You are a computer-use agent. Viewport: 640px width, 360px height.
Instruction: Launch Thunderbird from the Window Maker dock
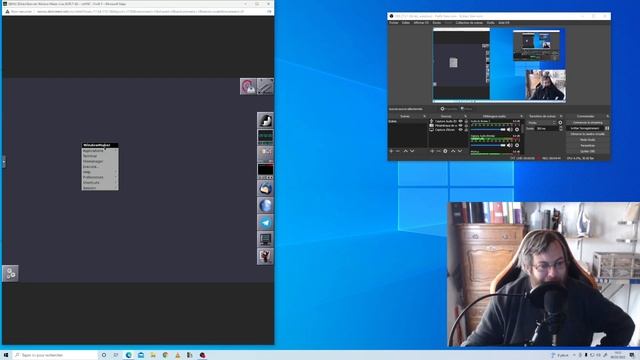(x=265, y=188)
